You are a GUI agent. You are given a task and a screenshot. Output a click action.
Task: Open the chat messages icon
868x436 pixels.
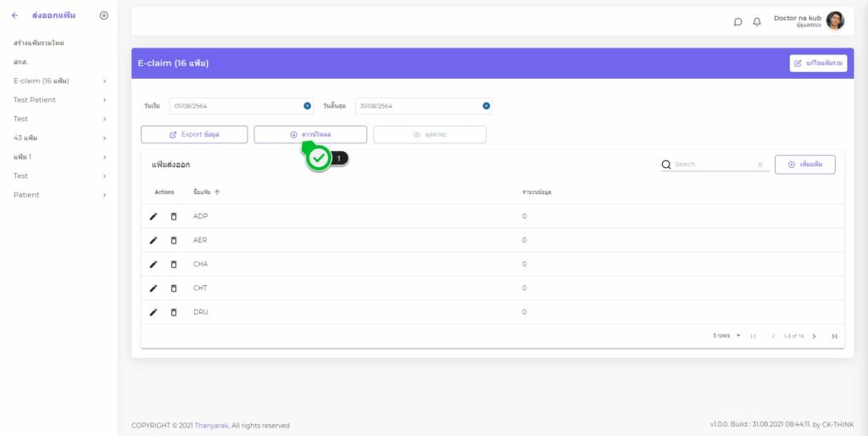737,21
